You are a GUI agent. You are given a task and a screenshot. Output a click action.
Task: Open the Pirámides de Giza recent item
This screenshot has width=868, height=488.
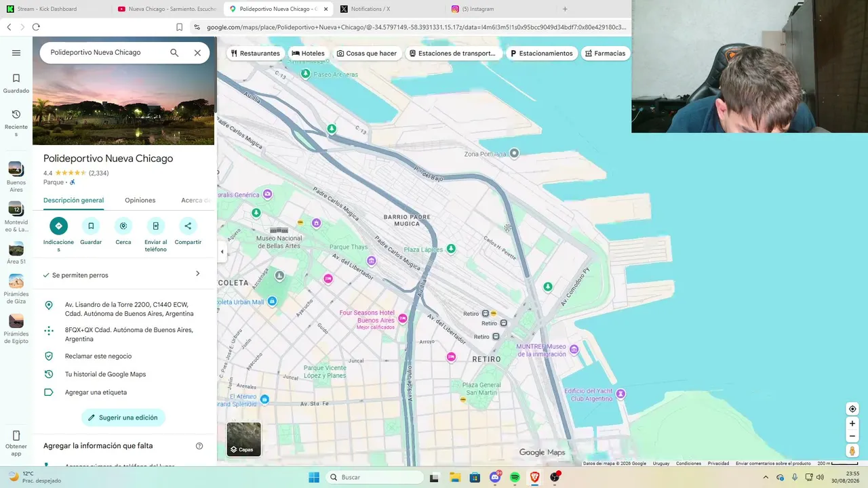16,289
